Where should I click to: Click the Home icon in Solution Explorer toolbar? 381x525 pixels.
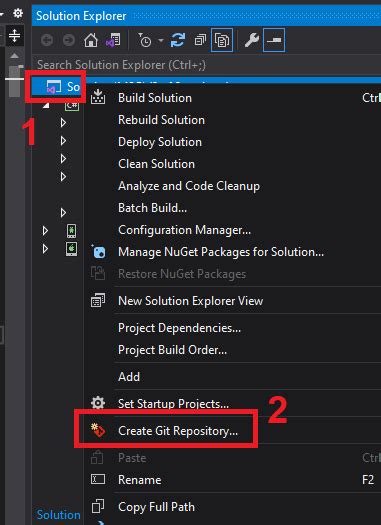(91, 41)
